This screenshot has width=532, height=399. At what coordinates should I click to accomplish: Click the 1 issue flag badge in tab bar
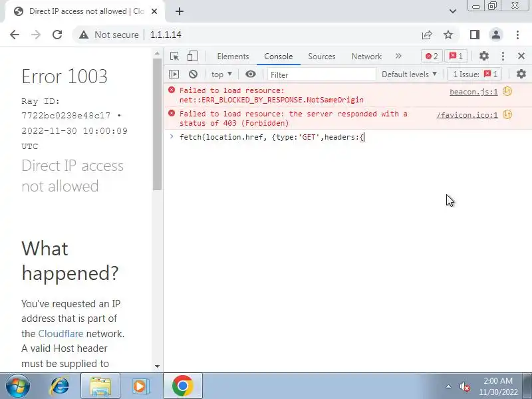click(456, 57)
